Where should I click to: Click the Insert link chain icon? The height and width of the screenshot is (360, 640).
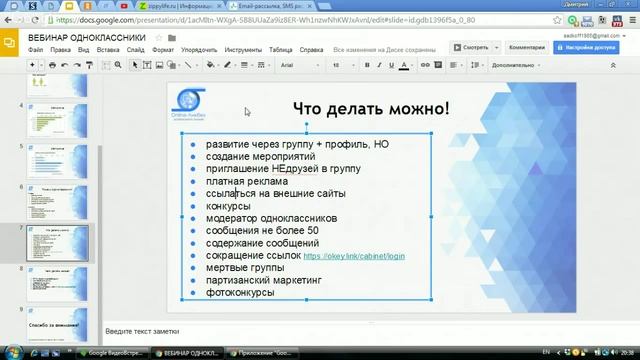coord(425,65)
